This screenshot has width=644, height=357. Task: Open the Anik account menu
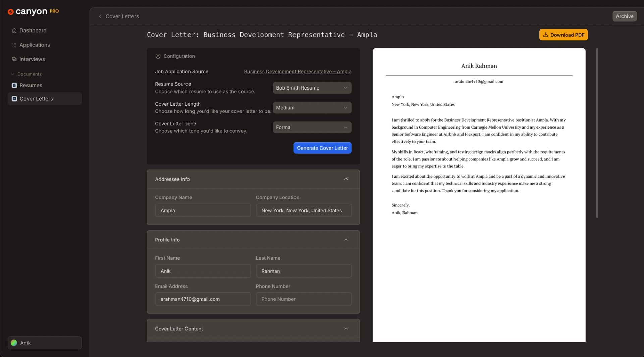coord(45,343)
